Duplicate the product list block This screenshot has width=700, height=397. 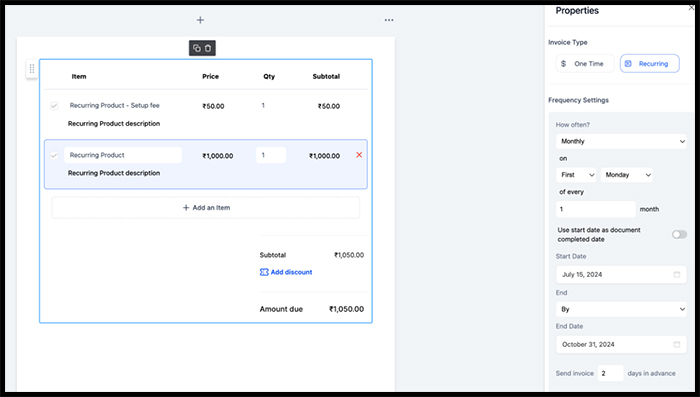point(196,48)
